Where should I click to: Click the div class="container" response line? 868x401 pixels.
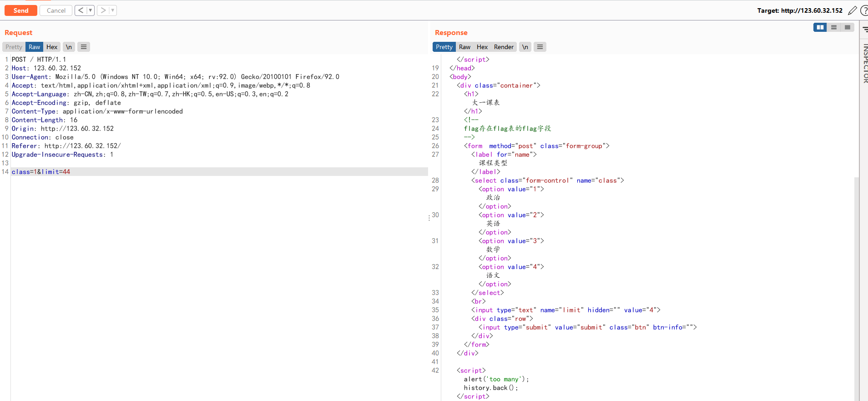click(499, 85)
